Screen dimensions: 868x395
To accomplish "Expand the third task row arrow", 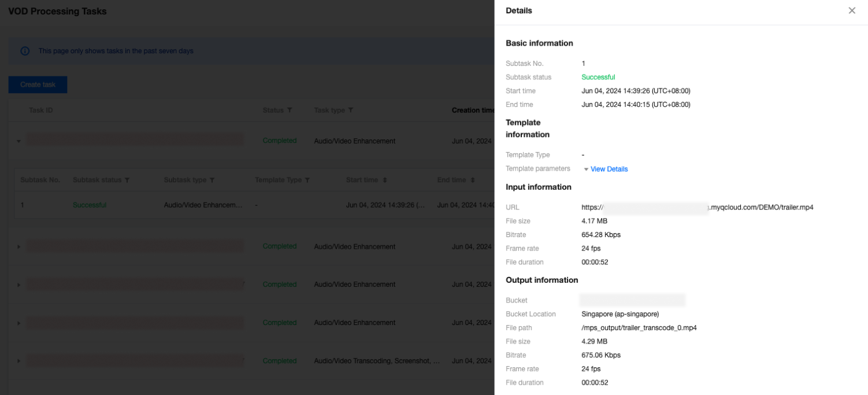I will click(x=18, y=285).
